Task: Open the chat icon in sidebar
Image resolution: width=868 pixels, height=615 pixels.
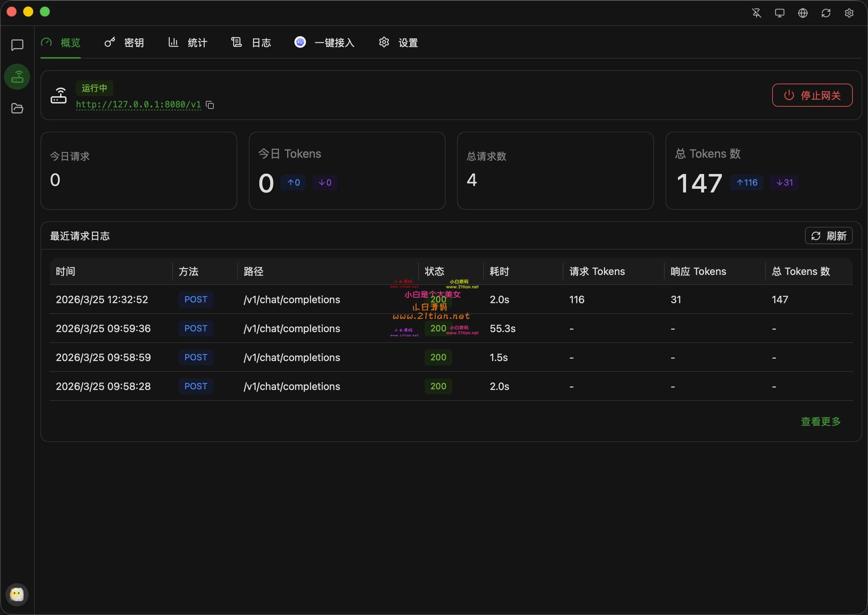Action: point(17,45)
